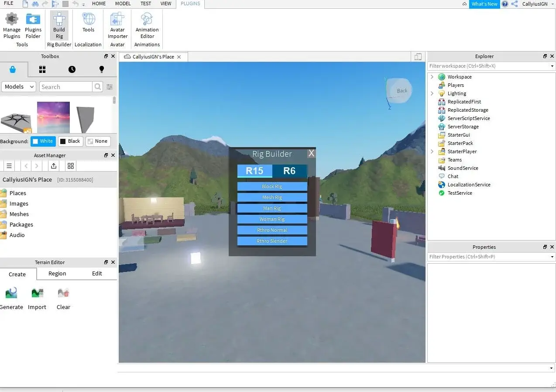Open the MODEL ribbon tab

123,3
